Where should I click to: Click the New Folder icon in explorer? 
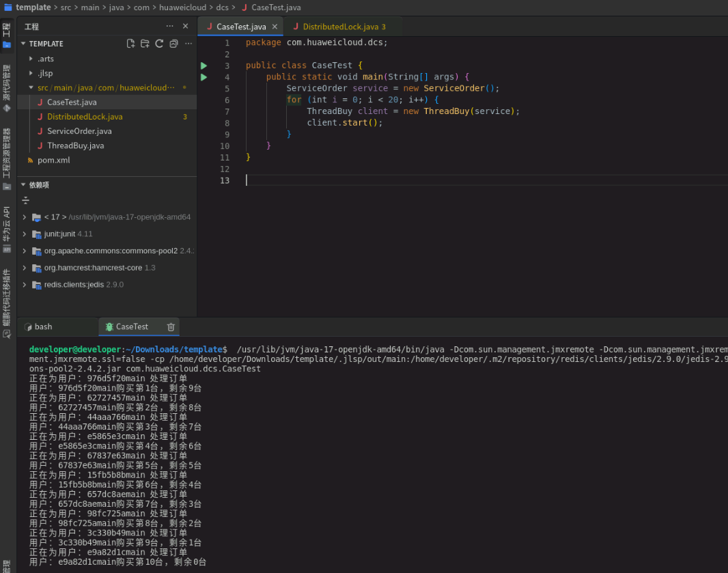tap(145, 44)
